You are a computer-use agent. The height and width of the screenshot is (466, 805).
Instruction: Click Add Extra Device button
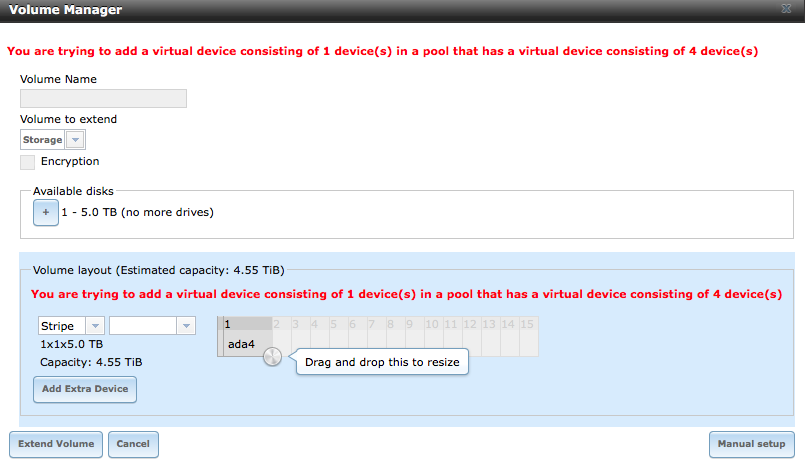[x=85, y=389]
